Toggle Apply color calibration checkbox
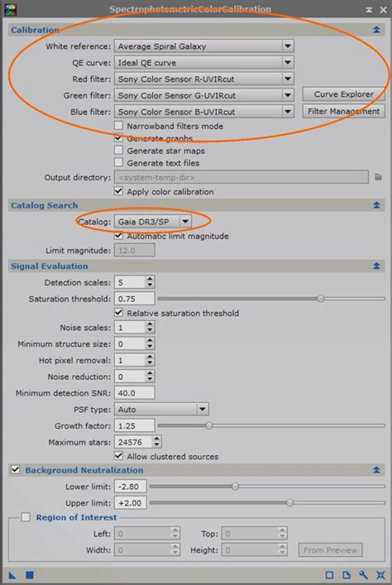Screen dimensions: 392x585 coord(118,191)
